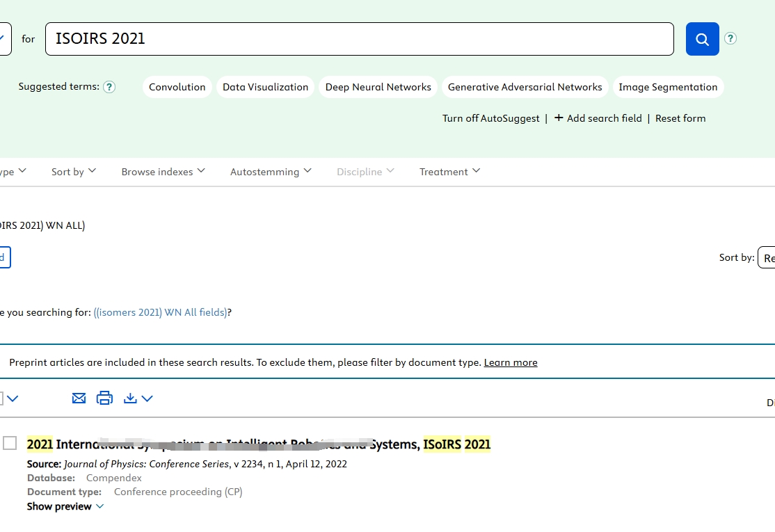
Task: Open the Sort by dropdown menu
Action: coord(74,172)
